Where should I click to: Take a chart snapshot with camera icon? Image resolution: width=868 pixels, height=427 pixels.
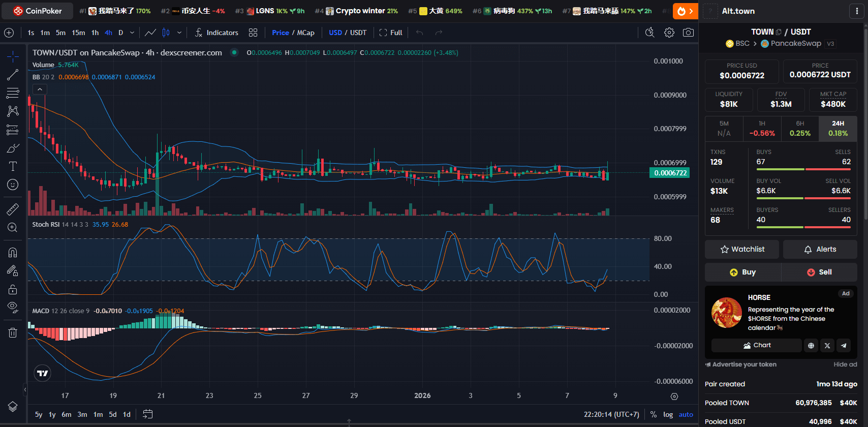tap(688, 33)
